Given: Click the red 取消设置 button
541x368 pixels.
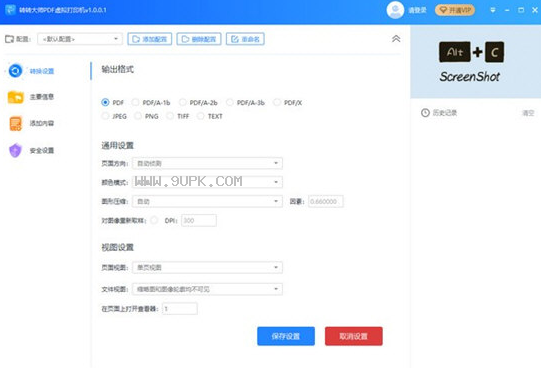Looking at the screenshot, I should pos(354,336).
